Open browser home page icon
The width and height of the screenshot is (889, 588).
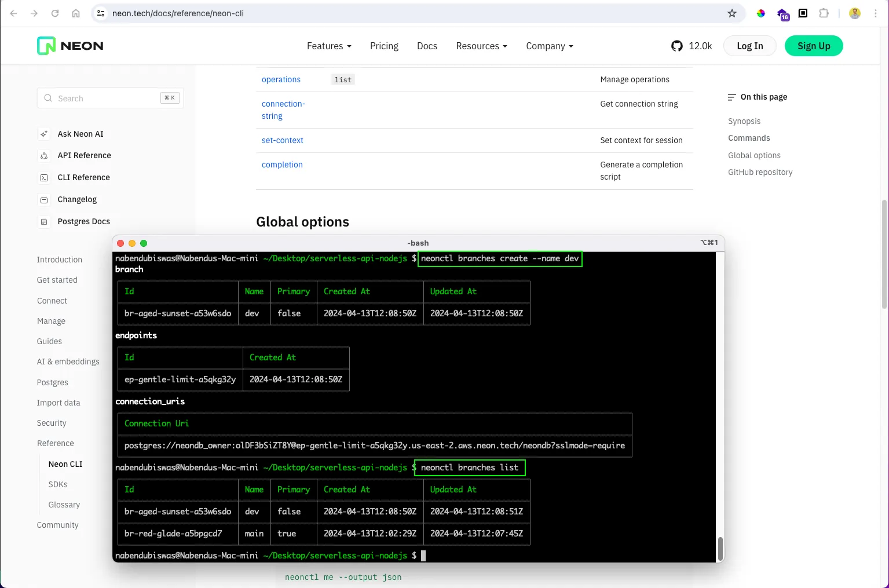coord(76,13)
